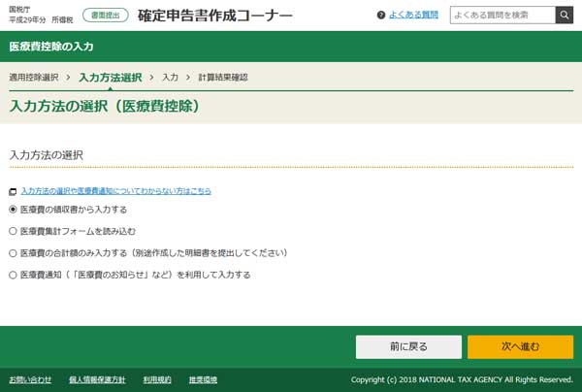Click the help question mark icon
The width and height of the screenshot is (582, 392).
coord(380,16)
